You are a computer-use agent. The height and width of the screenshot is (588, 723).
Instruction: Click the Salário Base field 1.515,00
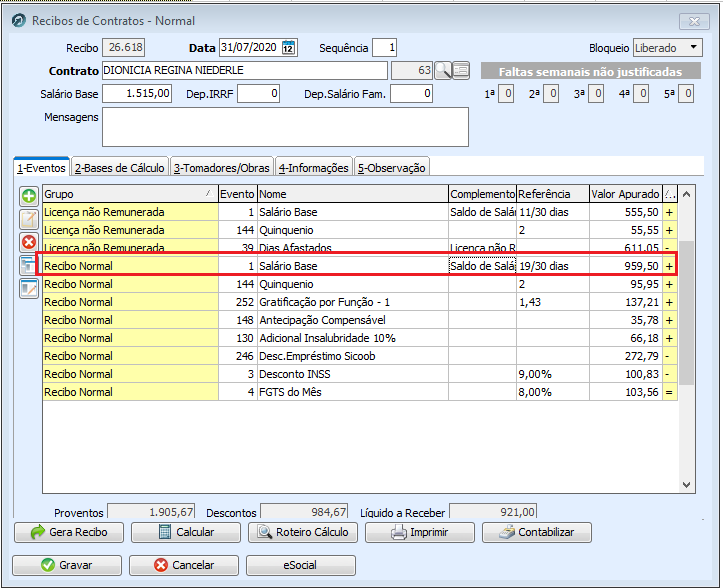pos(137,94)
